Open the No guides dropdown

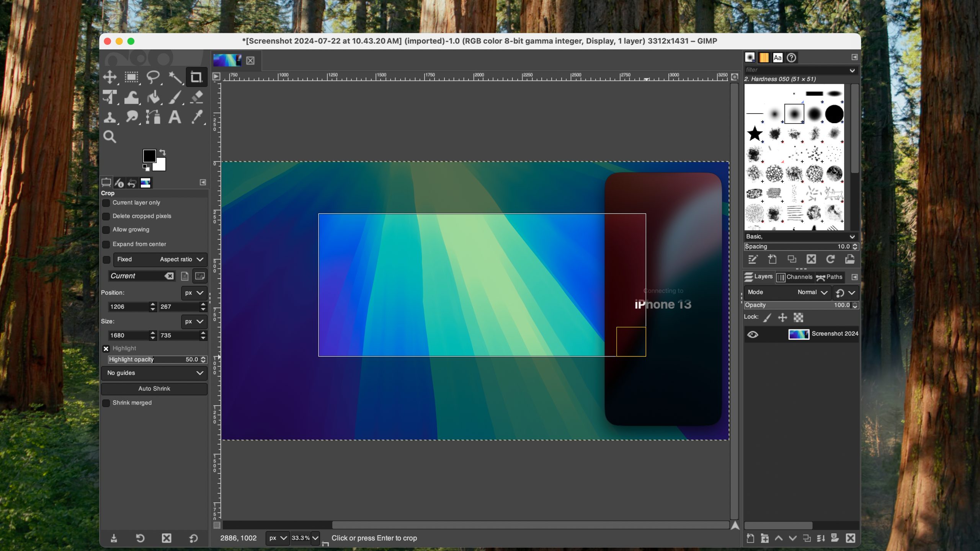point(154,373)
